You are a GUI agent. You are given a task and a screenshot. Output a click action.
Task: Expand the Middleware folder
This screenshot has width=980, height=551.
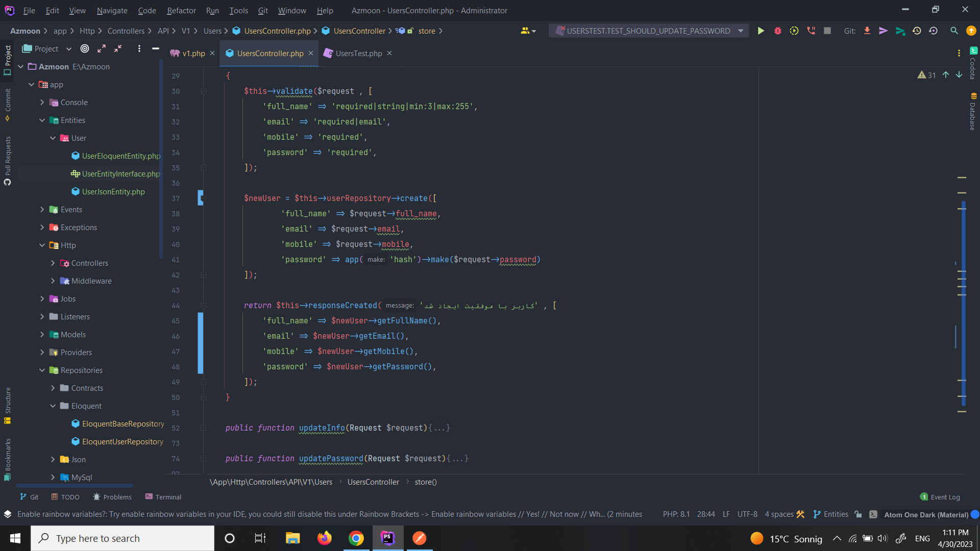coord(53,281)
